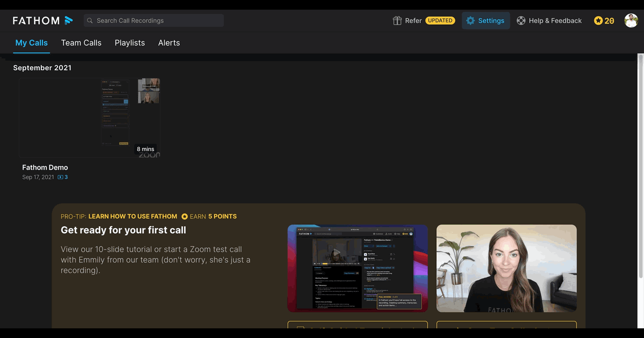Switch to Team Calls tab
The image size is (644, 338).
(81, 43)
